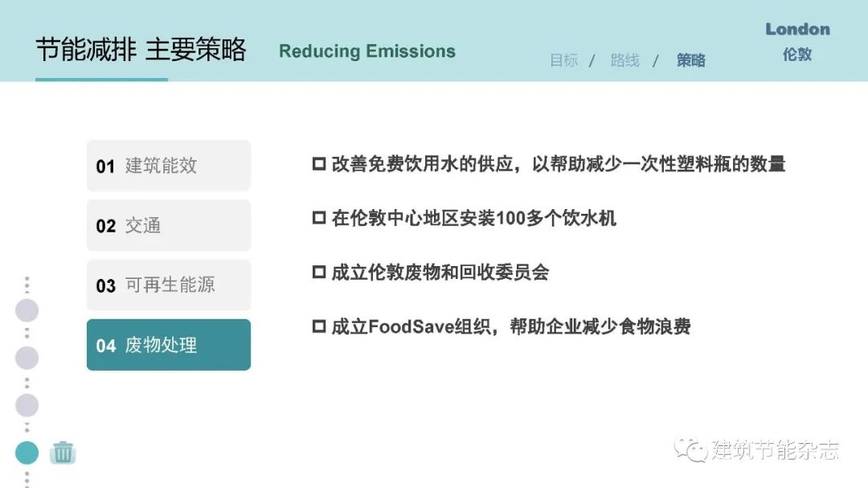The image size is (868, 488).
Task: Click the third gray progress dot
Action: (27, 405)
